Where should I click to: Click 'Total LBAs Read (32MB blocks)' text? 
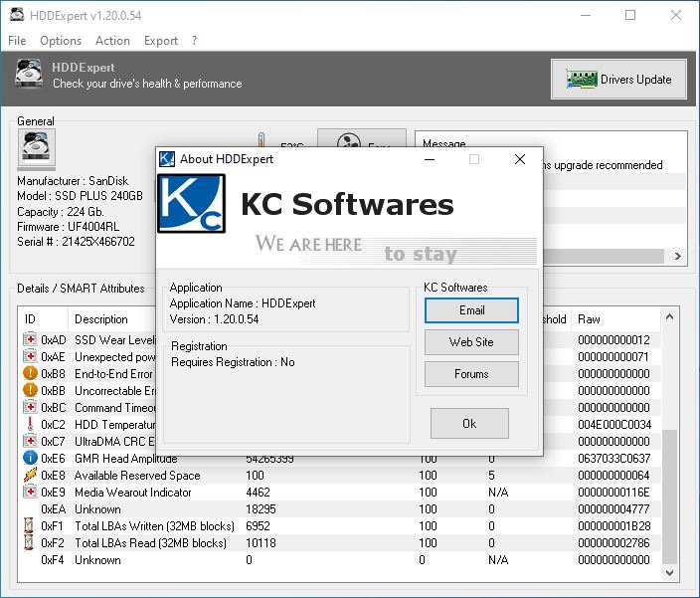tap(150, 543)
